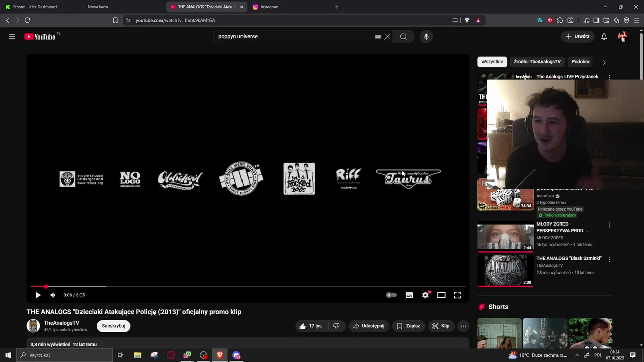Viewport: 644px width, 362px height.
Task: Go to the YouTube home logo
Action: point(40,36)
